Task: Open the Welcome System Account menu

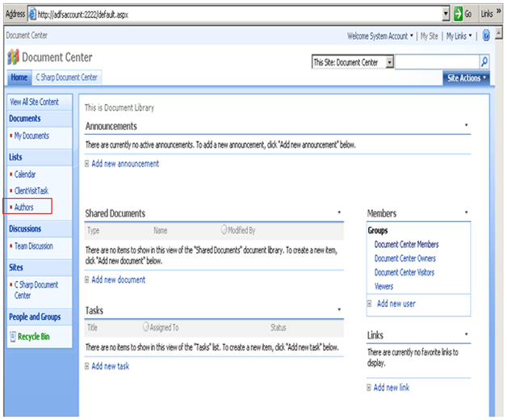Action: point(379,36)
